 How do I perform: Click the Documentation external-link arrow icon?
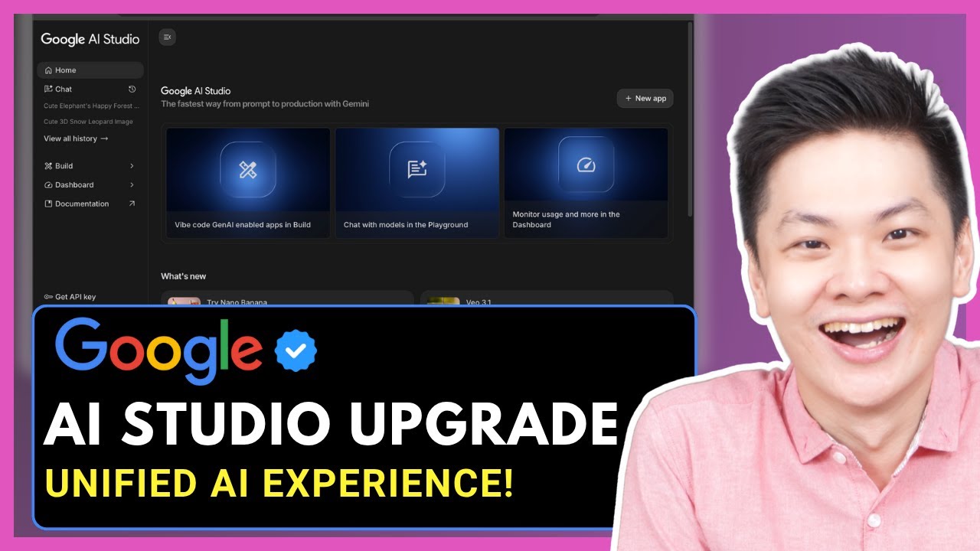coord(132,204)
